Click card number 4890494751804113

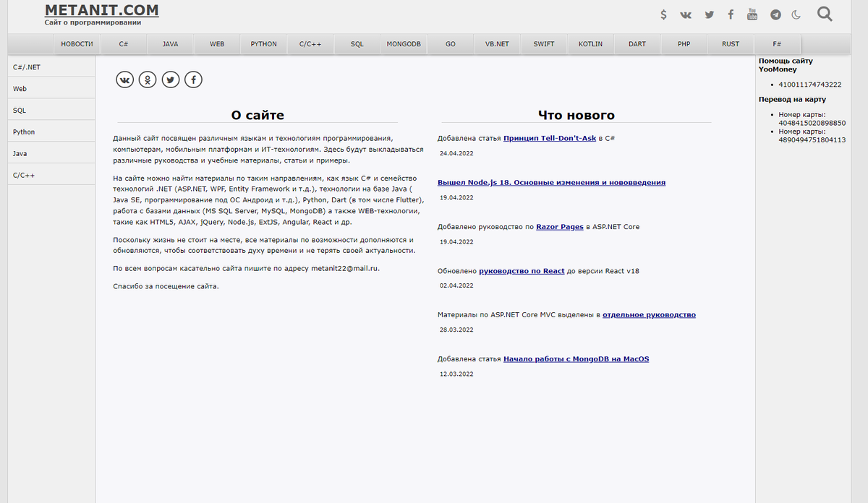point(812,139)
